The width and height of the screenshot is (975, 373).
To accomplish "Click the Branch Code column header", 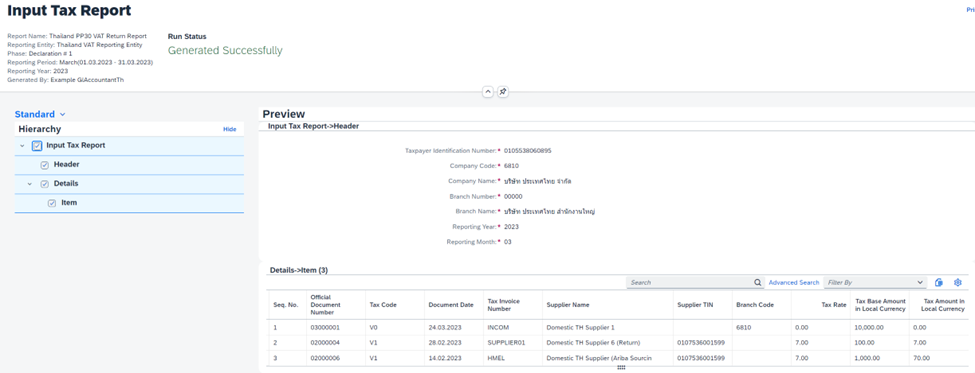I will (x=761, y=305).
